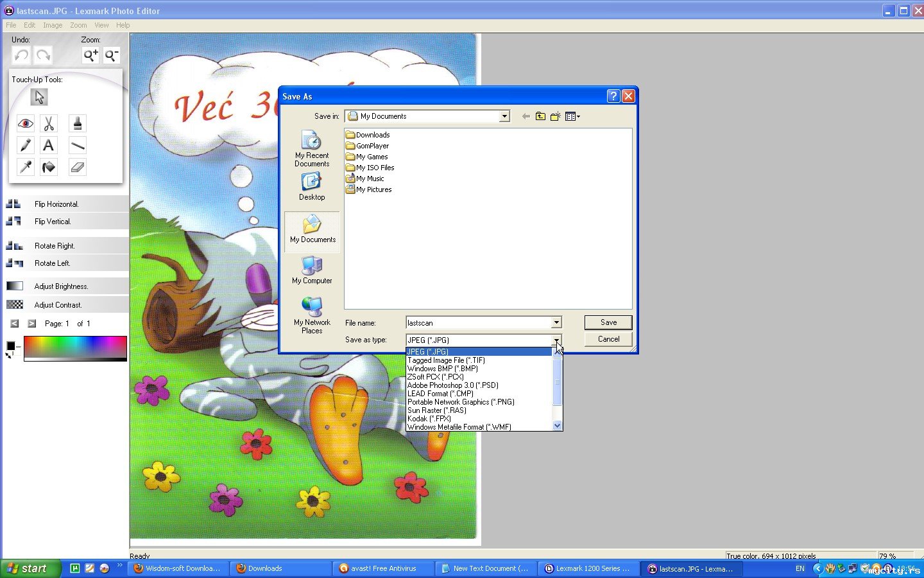Switch to Lexmark 1200 Series taskbar window
Image resolution: width=924 pixels, height=578 pixels.
[x=588, y=568]
